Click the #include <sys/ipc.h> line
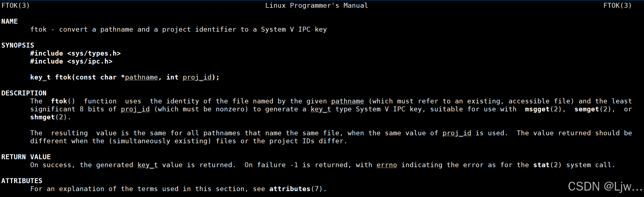This screenshot has width=644, height=197. (71, 61)
